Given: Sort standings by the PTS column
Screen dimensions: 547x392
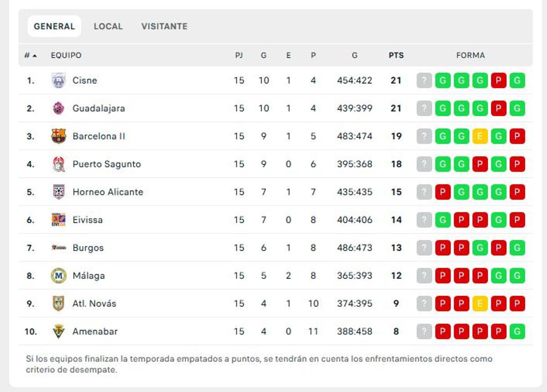Looking at the screenshot, I should 396,55.
